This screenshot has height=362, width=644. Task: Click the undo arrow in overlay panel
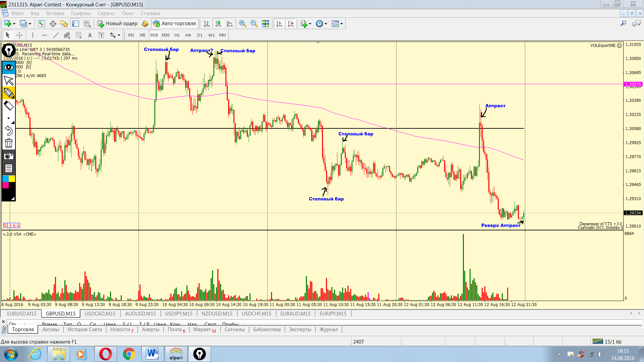[9, 131]
